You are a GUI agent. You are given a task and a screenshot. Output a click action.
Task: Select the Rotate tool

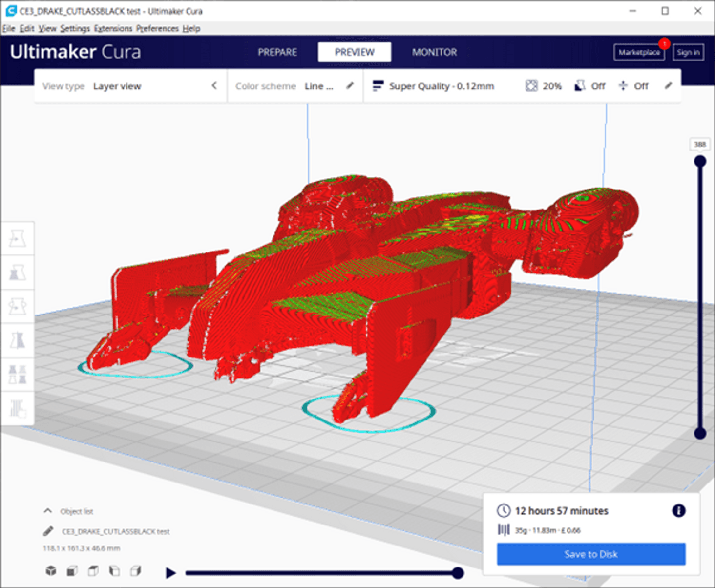click(18, 306)
